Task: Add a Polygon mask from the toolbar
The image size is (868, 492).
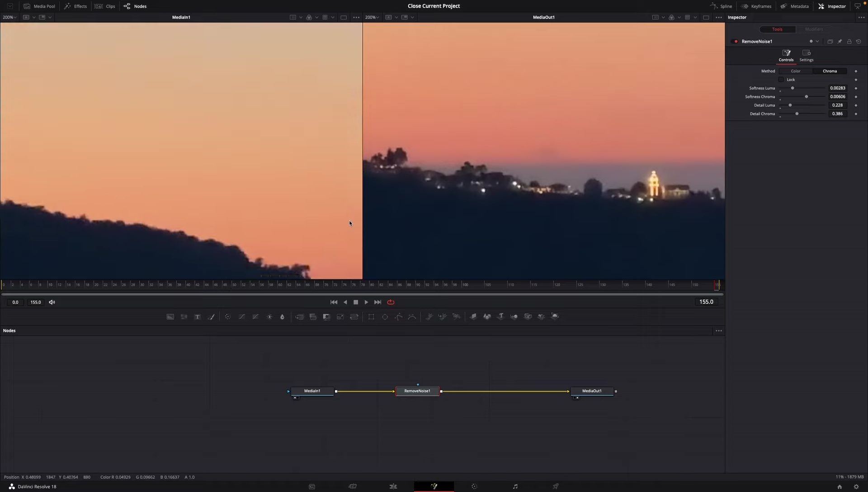Action: click(x=399, y=317)
